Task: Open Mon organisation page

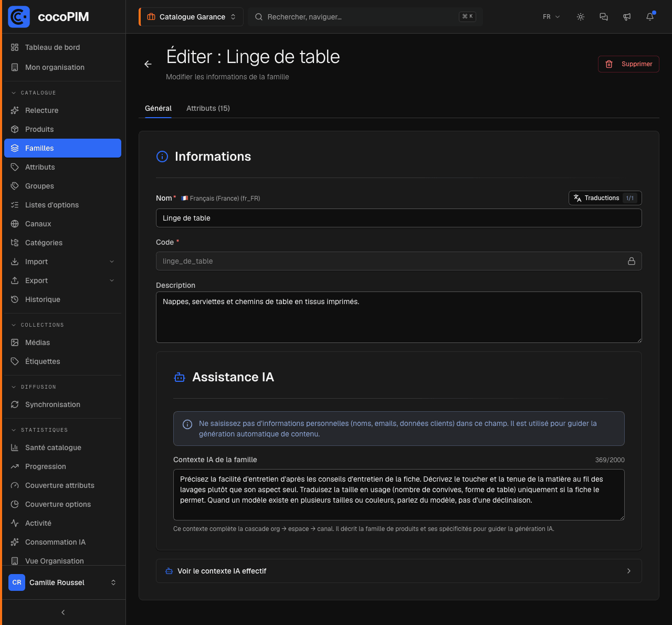Action: pyautogui.click(x=62, y=67)
